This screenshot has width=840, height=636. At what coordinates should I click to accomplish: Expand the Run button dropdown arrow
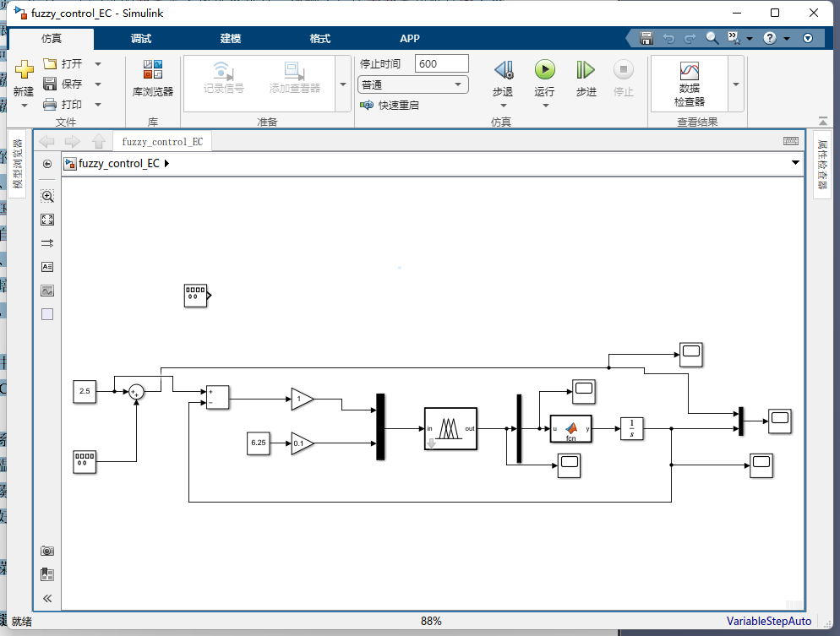(545, 106)
